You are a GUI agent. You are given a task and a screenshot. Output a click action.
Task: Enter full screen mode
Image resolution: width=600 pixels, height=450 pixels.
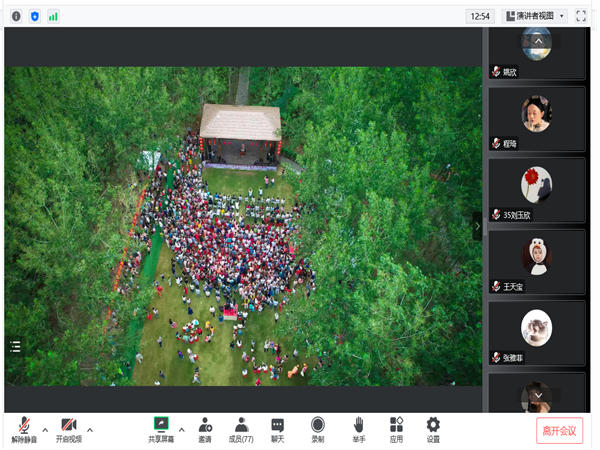pyautogui.click(x=582, y=16)
